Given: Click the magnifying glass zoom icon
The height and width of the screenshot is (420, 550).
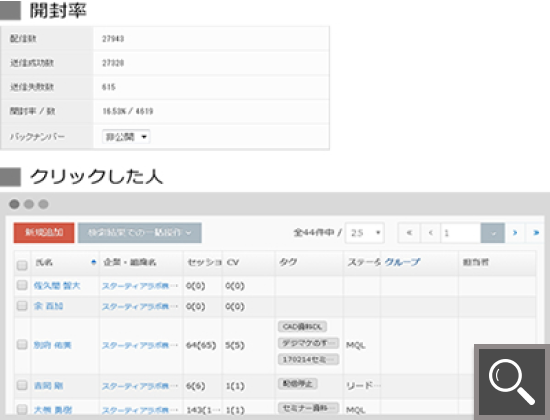Looking at the screenshot, I should [x=512, y=382].
